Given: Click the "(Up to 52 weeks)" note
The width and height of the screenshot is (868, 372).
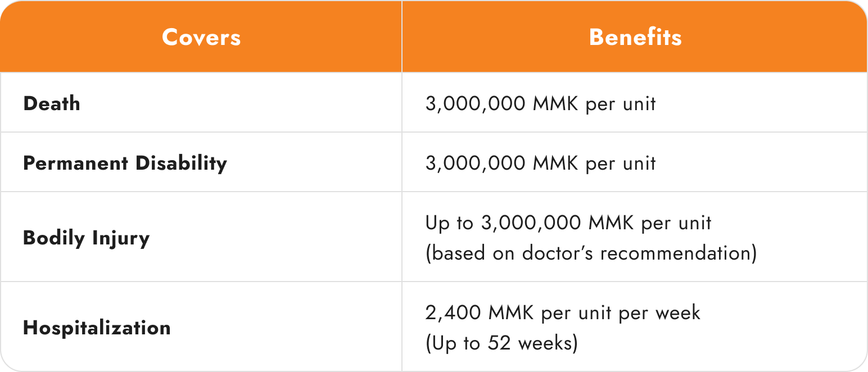Looking at the screenshot, I should 501,343.
